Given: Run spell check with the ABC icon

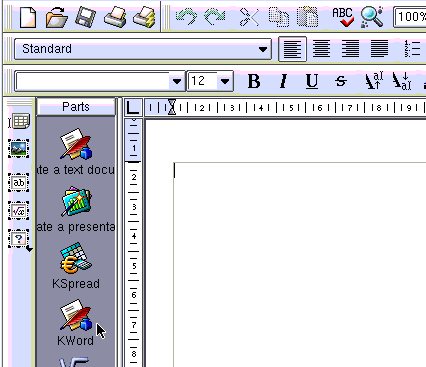Looking at the screenshot, I should click(343, 17).
